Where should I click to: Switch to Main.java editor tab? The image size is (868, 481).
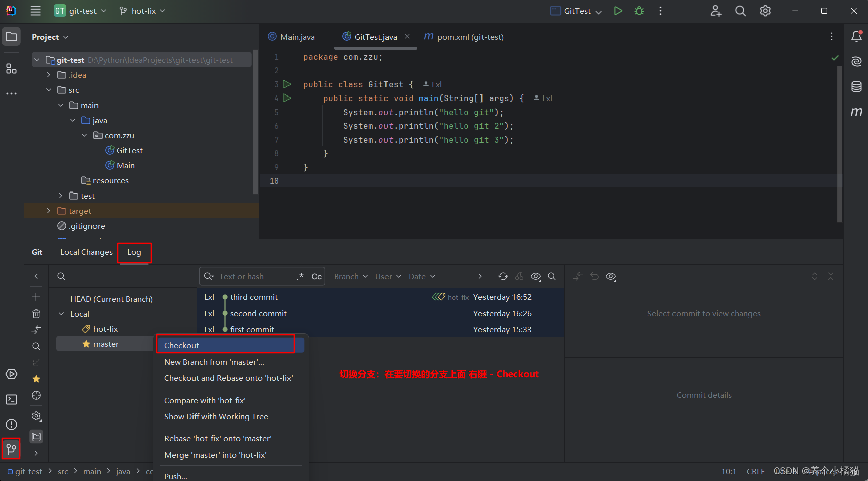pyautogui.click(x=292, y=37)
